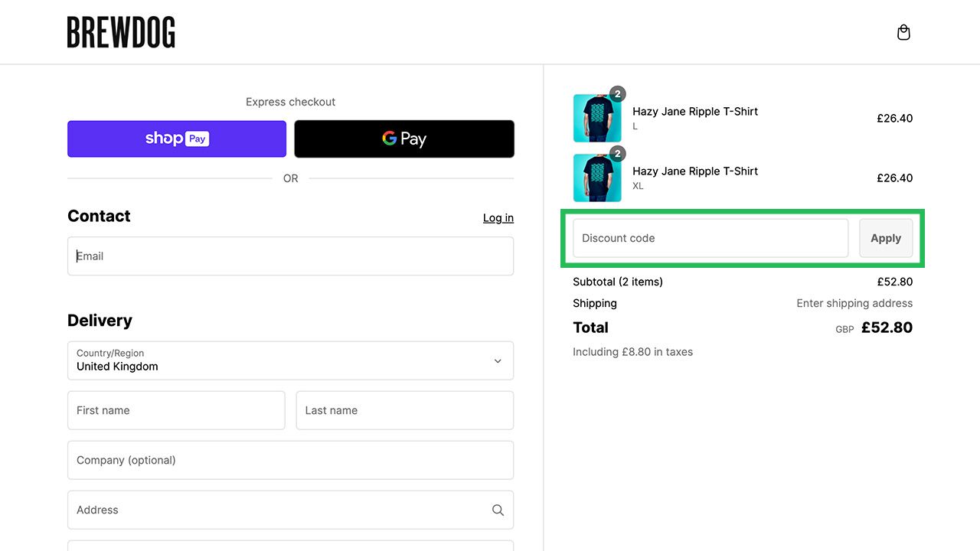Pay with Google Pay express checkout
980x551 pixels.
[x=404, y=139]
